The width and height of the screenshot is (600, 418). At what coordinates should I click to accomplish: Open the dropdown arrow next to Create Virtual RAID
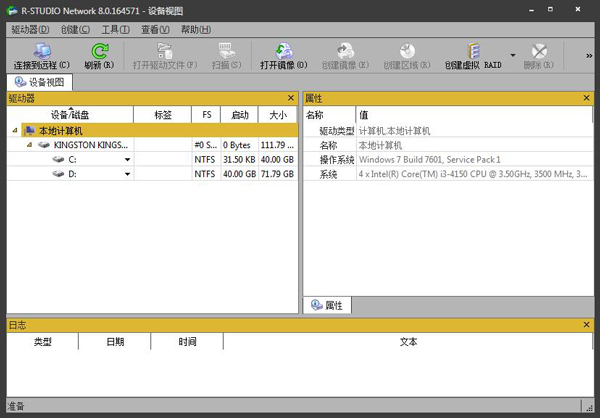(x=513, y=55)
